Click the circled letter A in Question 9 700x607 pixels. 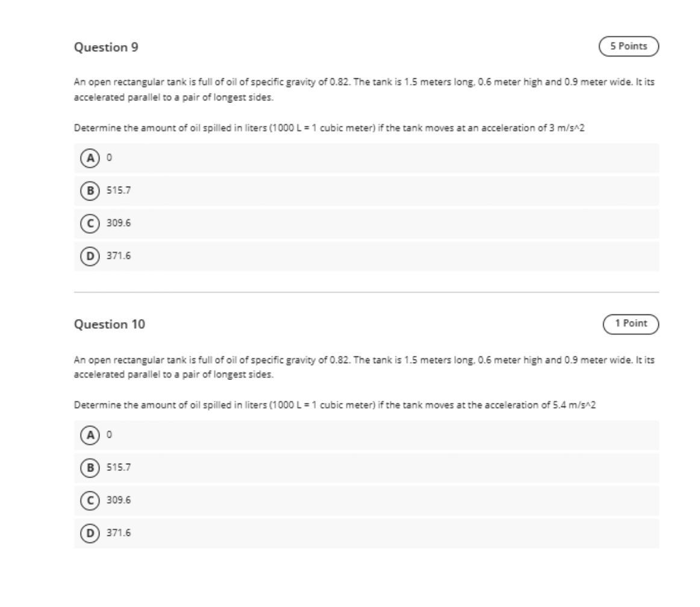click(90, 158)
